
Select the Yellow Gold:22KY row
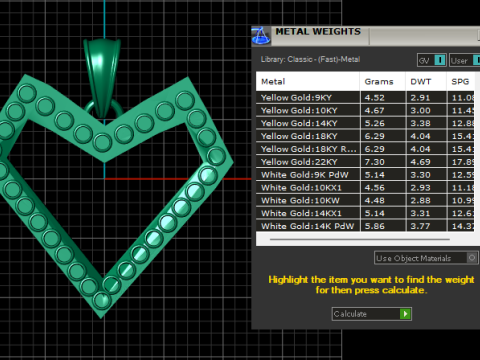[x=365, y=162]
